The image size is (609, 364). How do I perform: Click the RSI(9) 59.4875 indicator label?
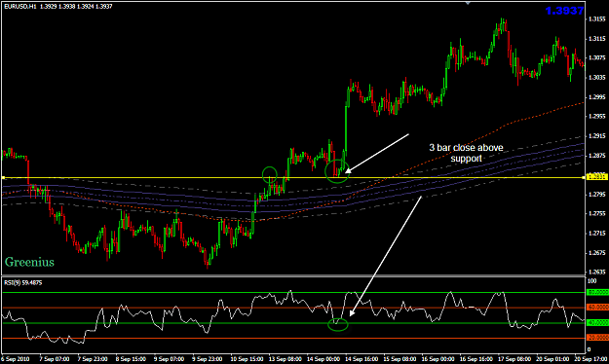23,283
